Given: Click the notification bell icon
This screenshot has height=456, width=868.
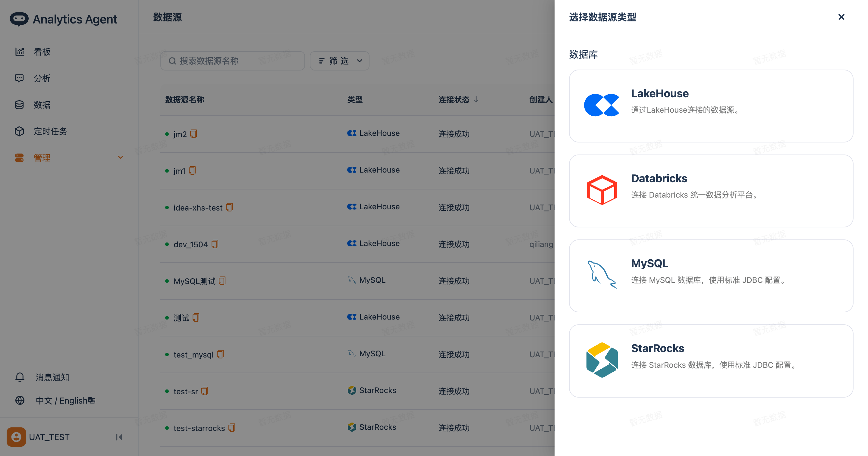Looking at the screenshot, I should tap(20, 377).
